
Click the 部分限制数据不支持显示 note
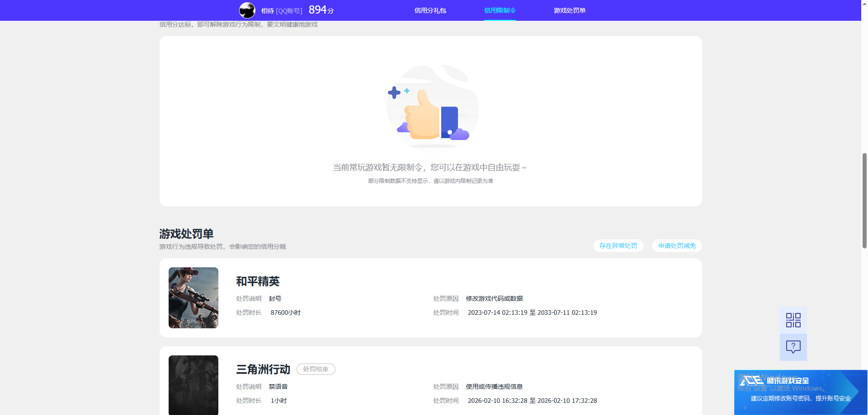(x=430, y=181)
